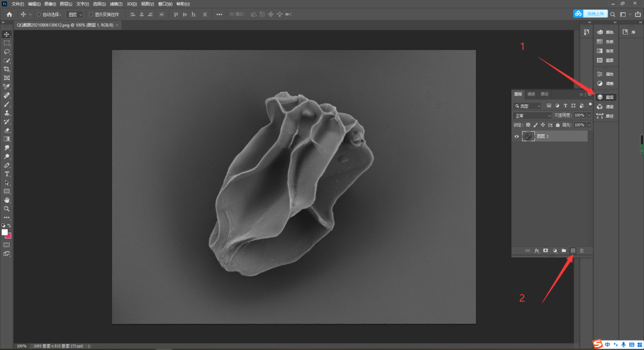Screen dimensions: 644x350
Task: Open the 滤镜 menu
Action: [x=116, y=4]
